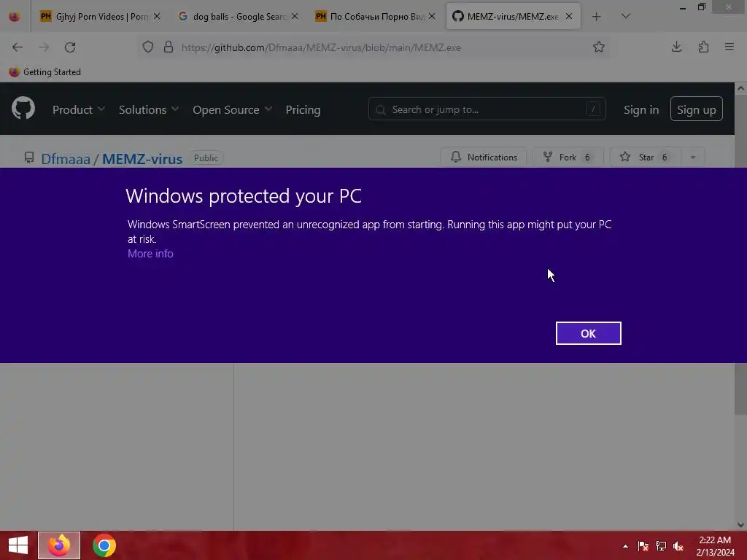
Task: Open the More info link
Action: tap(150, 253)
